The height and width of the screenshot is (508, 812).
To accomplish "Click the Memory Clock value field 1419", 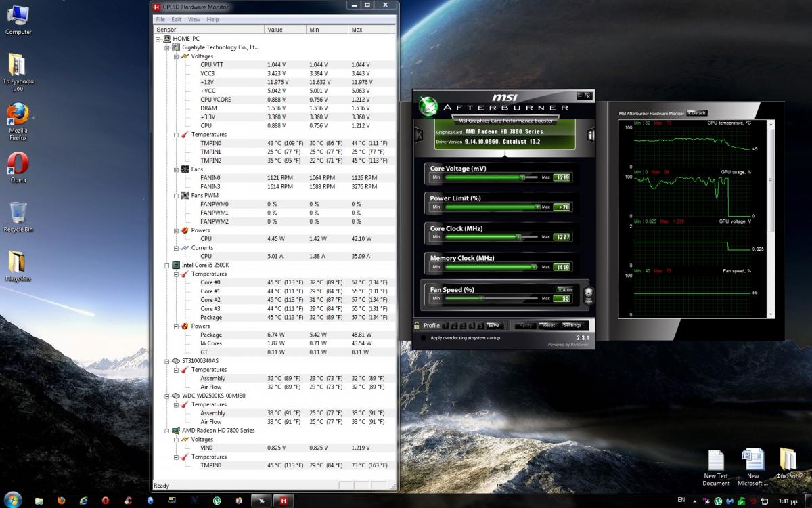I will tap(562, 267).
